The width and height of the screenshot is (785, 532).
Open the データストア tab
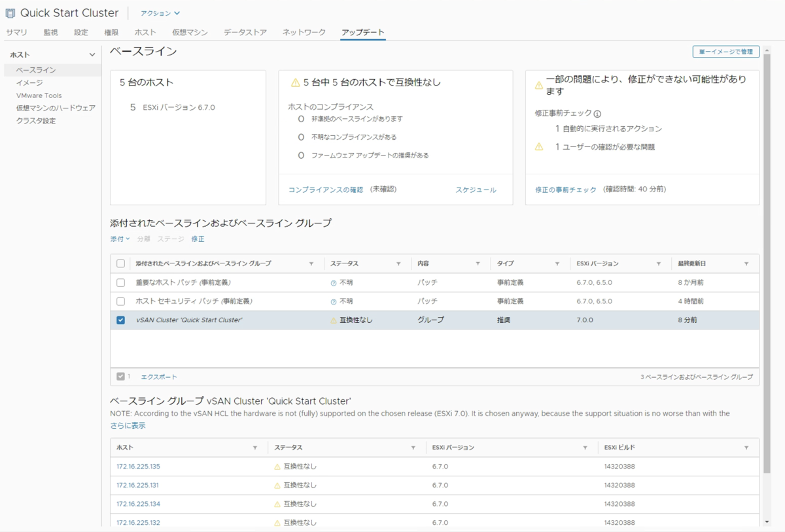245,32
